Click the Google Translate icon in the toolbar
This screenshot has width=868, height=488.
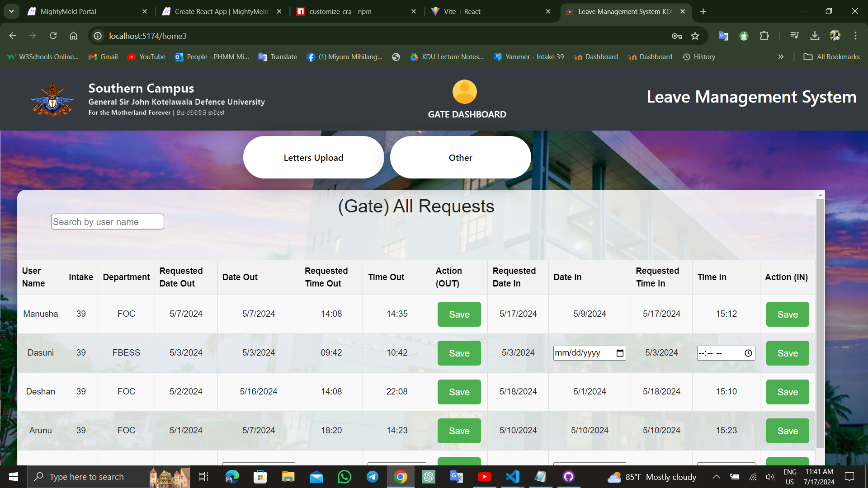pos(723,36)
